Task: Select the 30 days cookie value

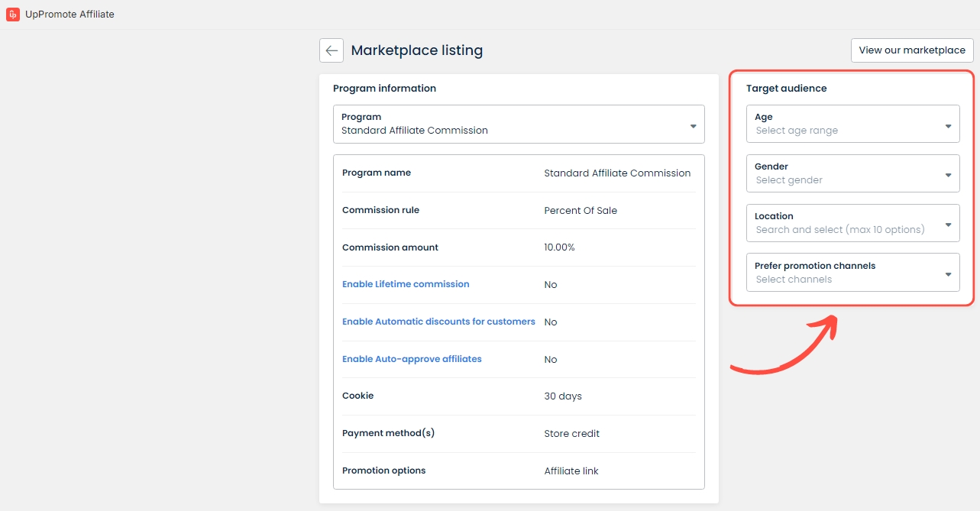Action: pos(563,396)
